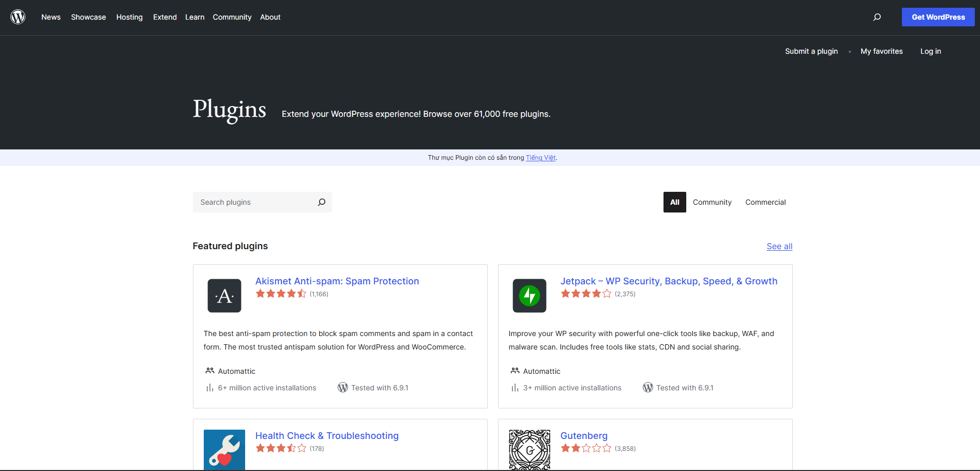
Task: Open the Jetpack green lightning icon
Action: click(x=530, y=296)
